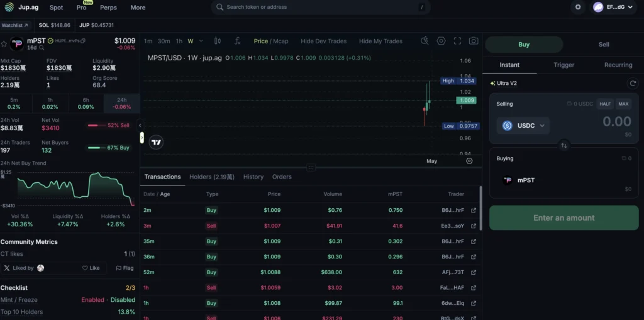
Task: Select the 5m change period
Action: click(x=14, y=103)
